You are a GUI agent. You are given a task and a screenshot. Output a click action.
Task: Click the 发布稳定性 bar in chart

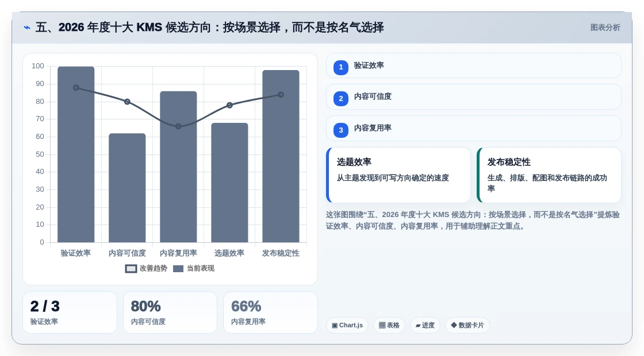pos(281,156)
